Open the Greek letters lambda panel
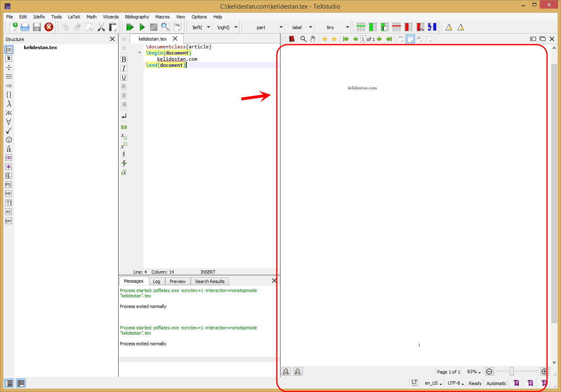This screenshot has height=392, width=561. tap(9, 104)
